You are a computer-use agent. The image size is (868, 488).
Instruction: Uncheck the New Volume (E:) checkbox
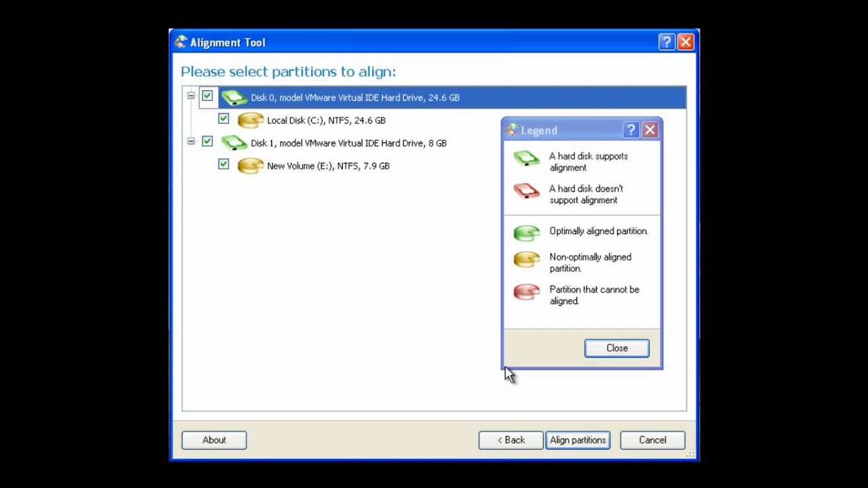pos(224,164)
